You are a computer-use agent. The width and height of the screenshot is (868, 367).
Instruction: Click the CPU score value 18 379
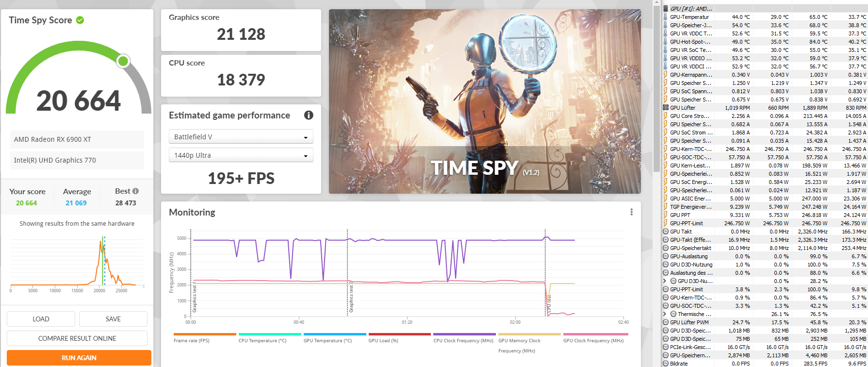[241, 80]
